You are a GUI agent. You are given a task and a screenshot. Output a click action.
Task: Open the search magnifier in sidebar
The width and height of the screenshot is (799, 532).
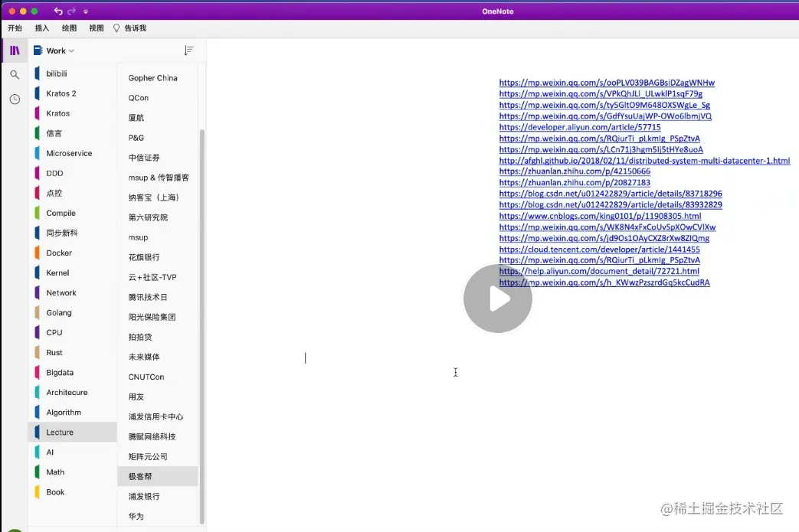[15, 75]
